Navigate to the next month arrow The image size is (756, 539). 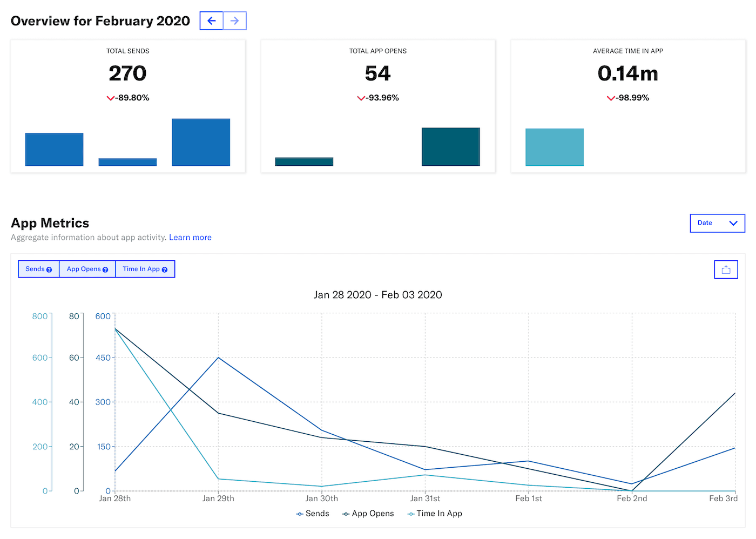[234, 21]
